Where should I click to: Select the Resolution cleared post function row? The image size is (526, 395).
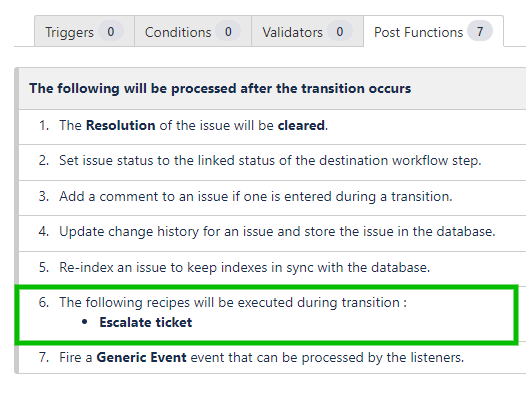coord(272,126)
